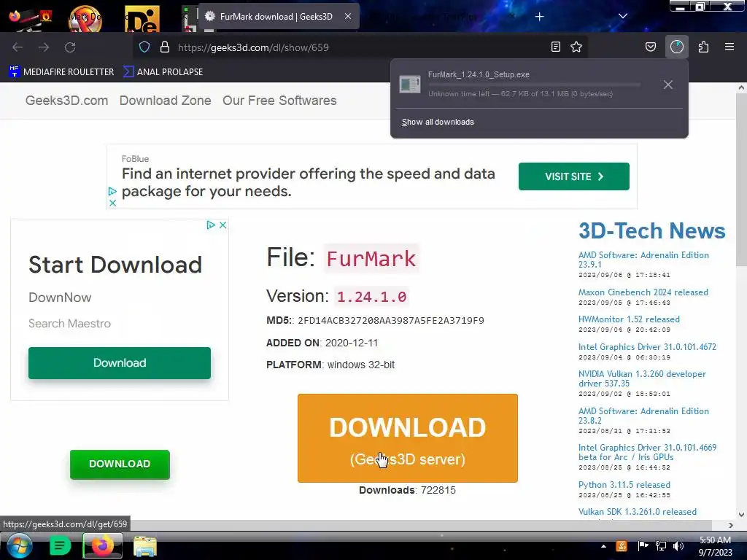Click the 1.24.1.0 version text
The image size is (747, 560).
pos(371,297)
